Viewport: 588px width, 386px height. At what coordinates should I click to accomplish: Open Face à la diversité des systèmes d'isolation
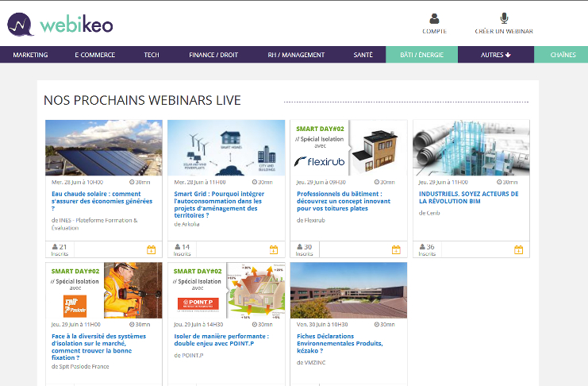click(x=98, y=347)
